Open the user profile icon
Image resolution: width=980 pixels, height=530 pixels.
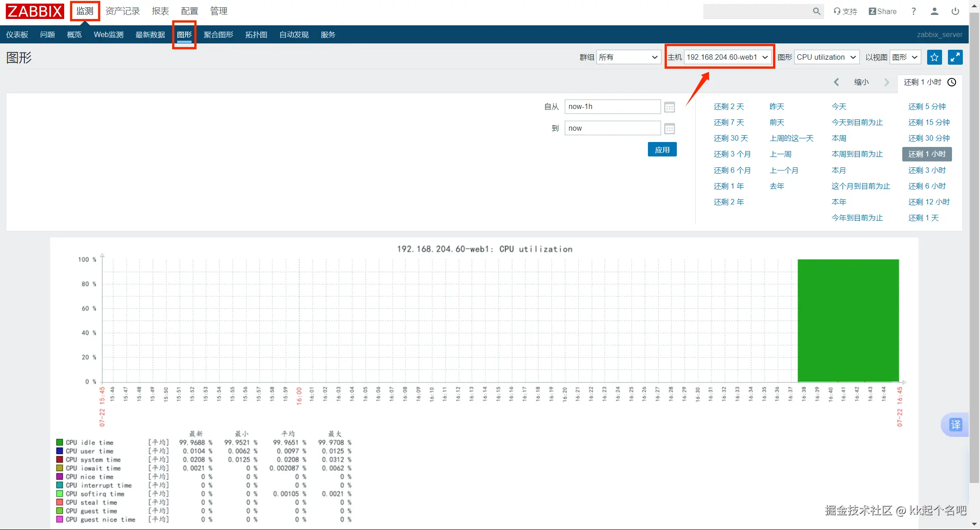pyautogui.click(x=934, y=11)
